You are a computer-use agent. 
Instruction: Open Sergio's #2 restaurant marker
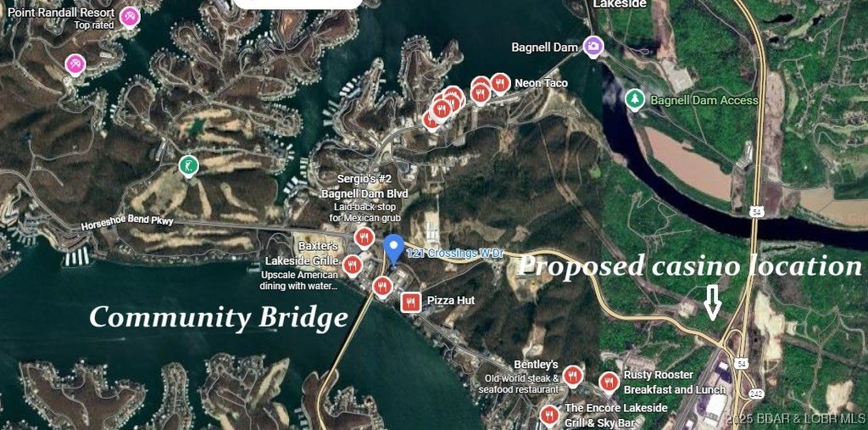pyautogui.click(x=364, y=237)
